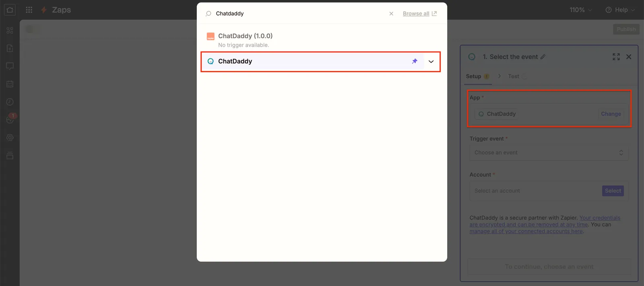Screen dimensions: 644x286
Task: Open the 110% zoom level dropdown
Action: (x=580, y=10)
